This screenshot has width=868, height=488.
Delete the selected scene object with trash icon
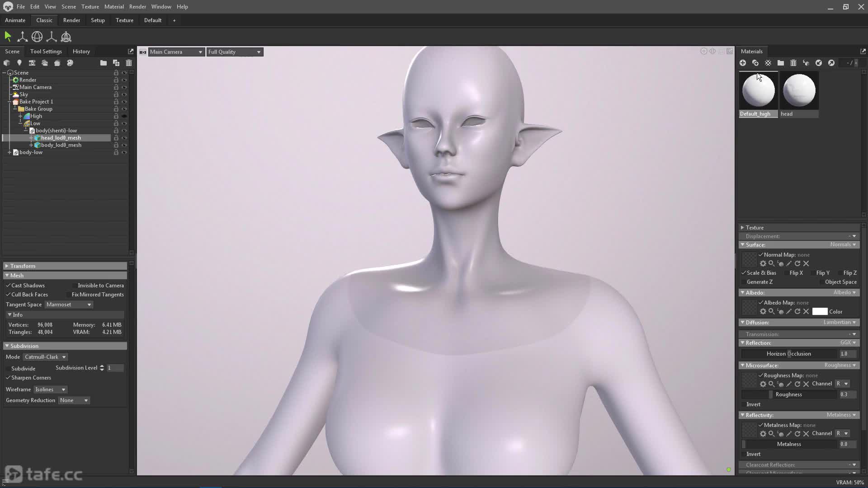point(129,63)
